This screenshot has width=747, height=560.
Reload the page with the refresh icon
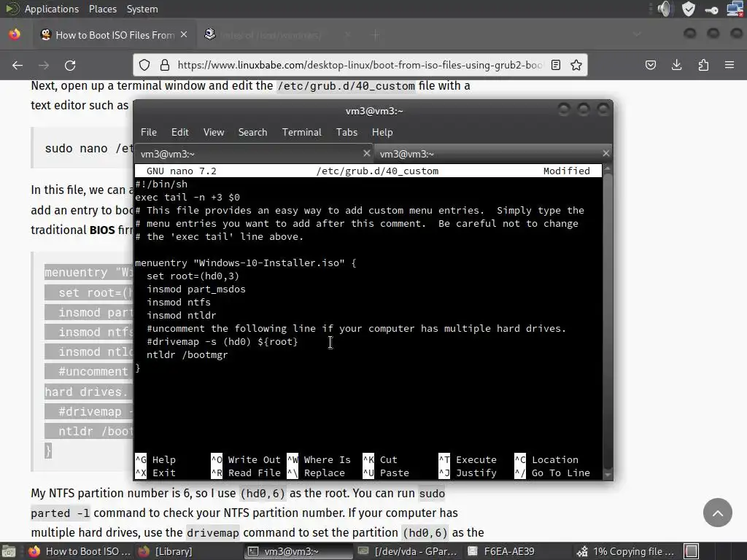70,65
